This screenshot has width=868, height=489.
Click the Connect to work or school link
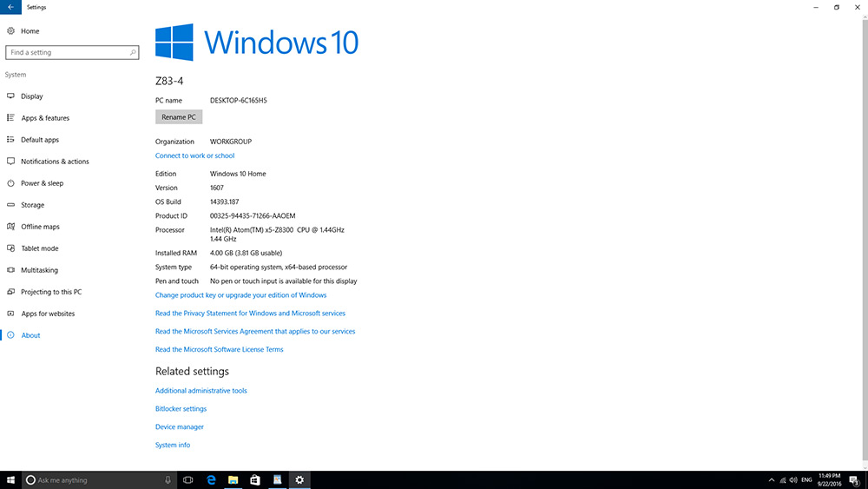coord(194,155)
